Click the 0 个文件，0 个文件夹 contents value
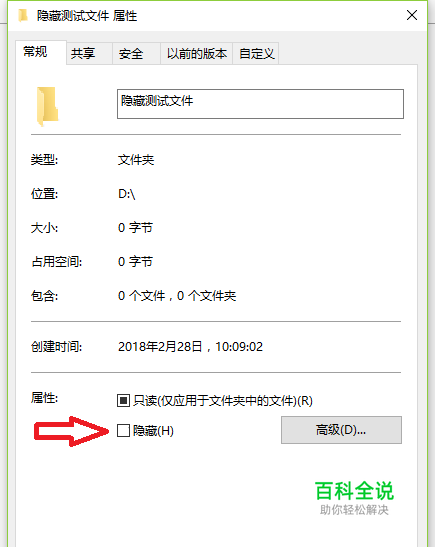 [177, 296]
